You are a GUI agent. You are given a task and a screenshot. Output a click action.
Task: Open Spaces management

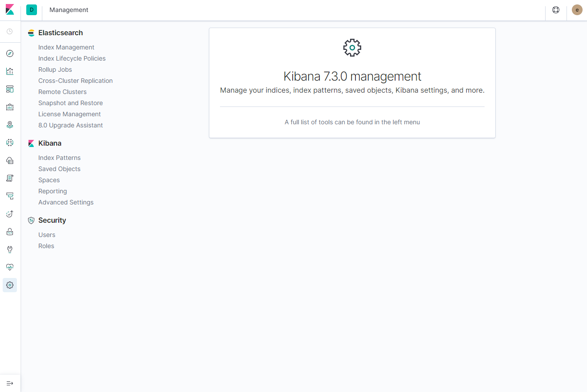(49, 180)
